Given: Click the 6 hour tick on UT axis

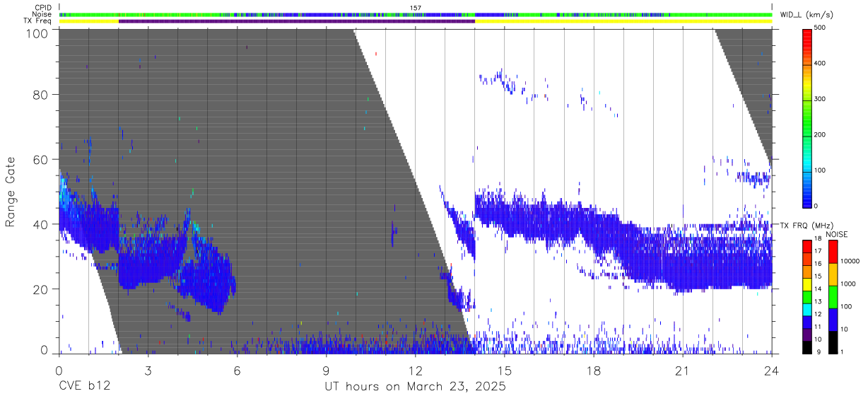Looking at the screenshot, I should (237, 371).
